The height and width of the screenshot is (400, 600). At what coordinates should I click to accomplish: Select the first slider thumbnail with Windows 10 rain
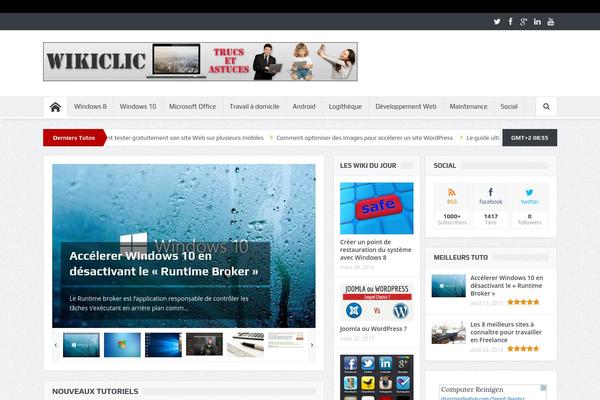tap(81, 345)
